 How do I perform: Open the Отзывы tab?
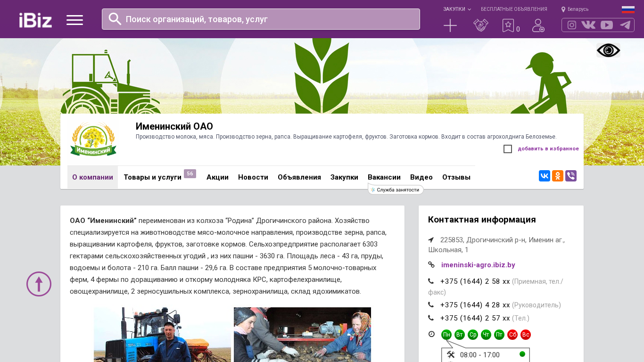tap(456, 177)
